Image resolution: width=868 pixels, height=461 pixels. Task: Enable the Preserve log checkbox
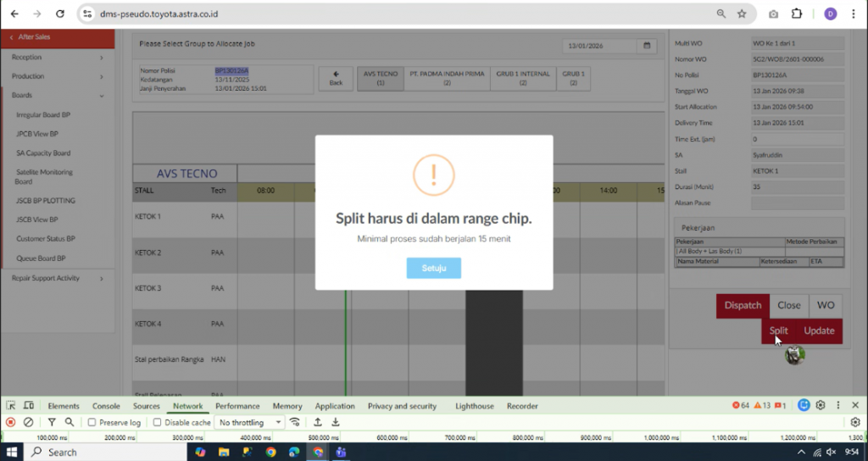(x=92, y=422)
